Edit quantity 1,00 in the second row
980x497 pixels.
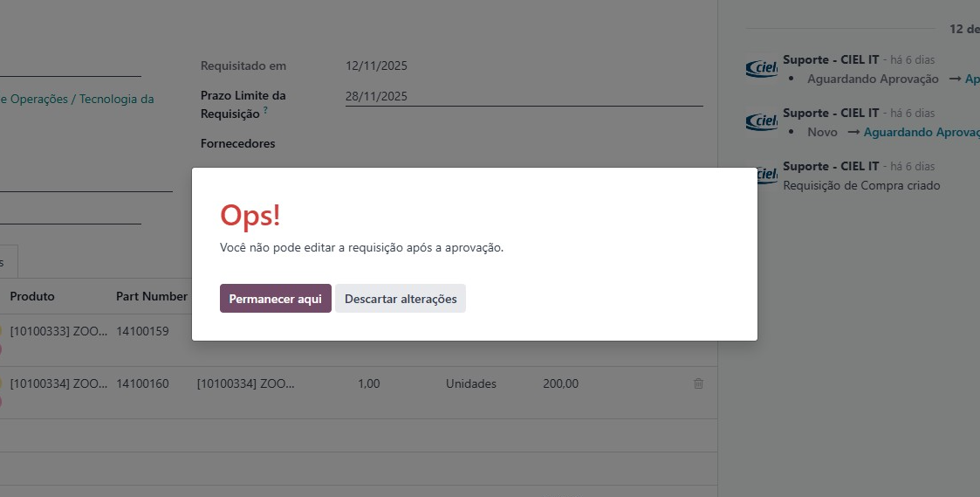tap(368, 383)
